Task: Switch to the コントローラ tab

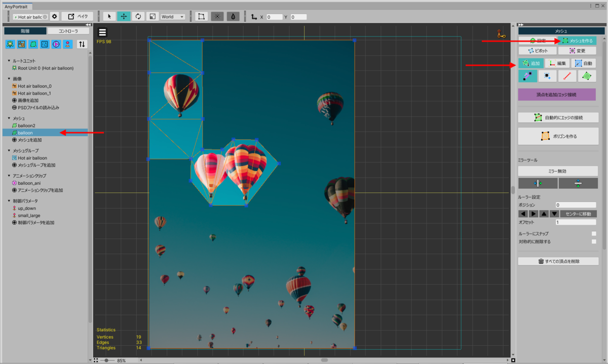Action: coord(67,31)
